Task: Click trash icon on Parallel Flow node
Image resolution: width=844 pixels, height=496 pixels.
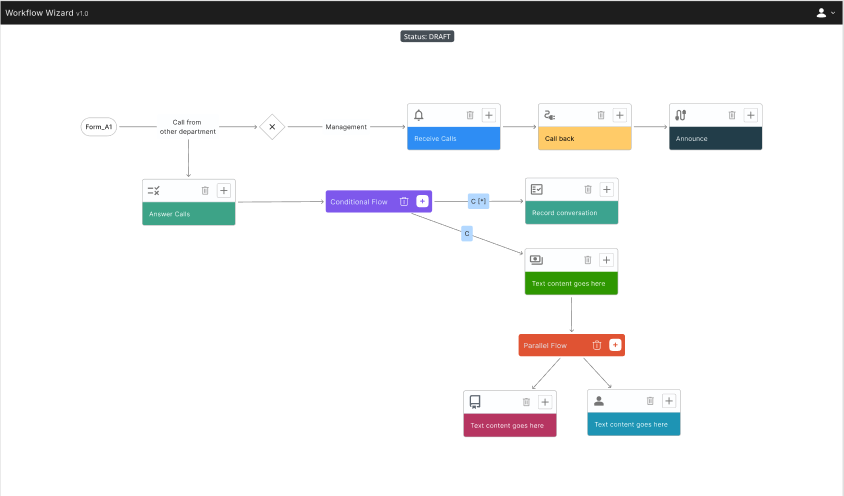Action: coord(597,345)
